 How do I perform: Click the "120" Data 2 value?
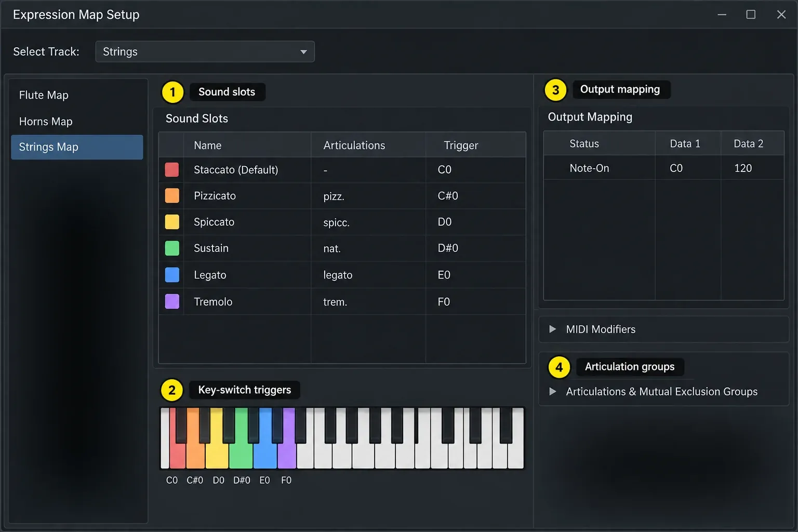tap(743, 168)
